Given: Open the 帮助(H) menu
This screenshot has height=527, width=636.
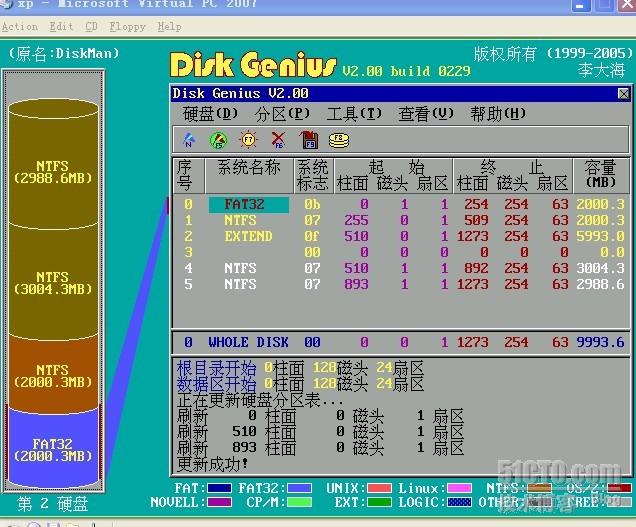Looking at the screenshot, I should tap(498, 114).
